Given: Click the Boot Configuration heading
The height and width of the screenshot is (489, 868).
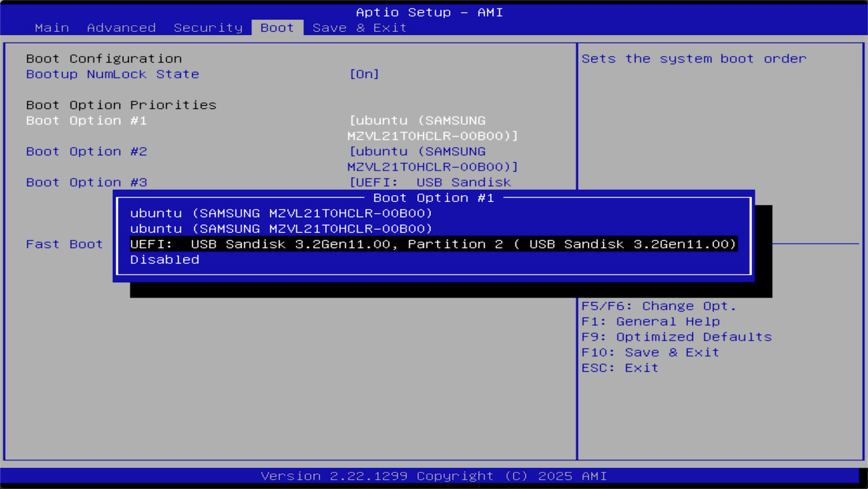Looking at the screenshot, I should tap(103, 58).
